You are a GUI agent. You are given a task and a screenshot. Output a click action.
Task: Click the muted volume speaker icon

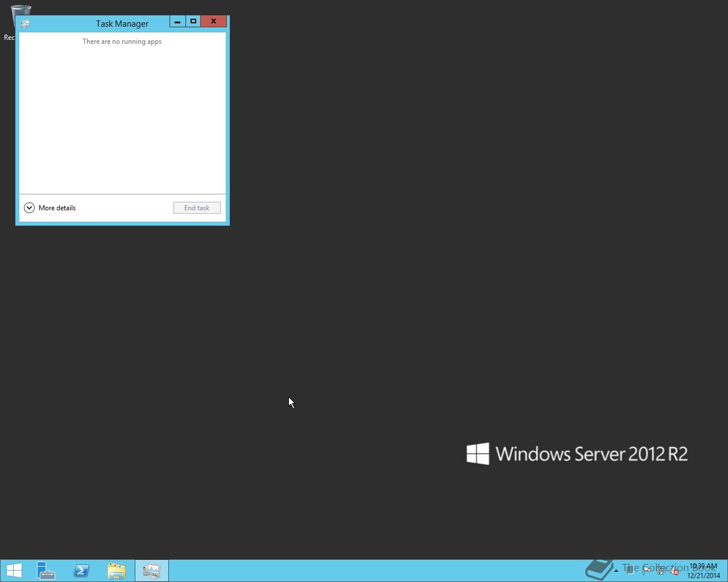coord(675,570)
